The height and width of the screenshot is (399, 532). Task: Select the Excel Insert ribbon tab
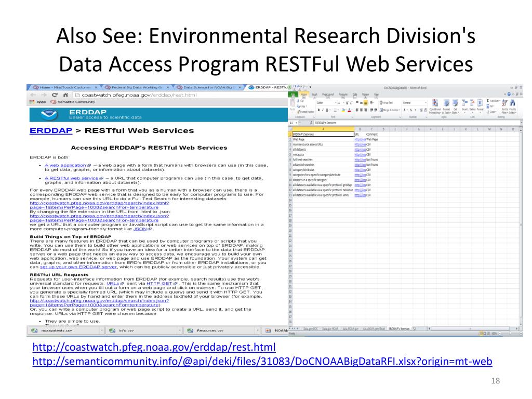[314, 95]
